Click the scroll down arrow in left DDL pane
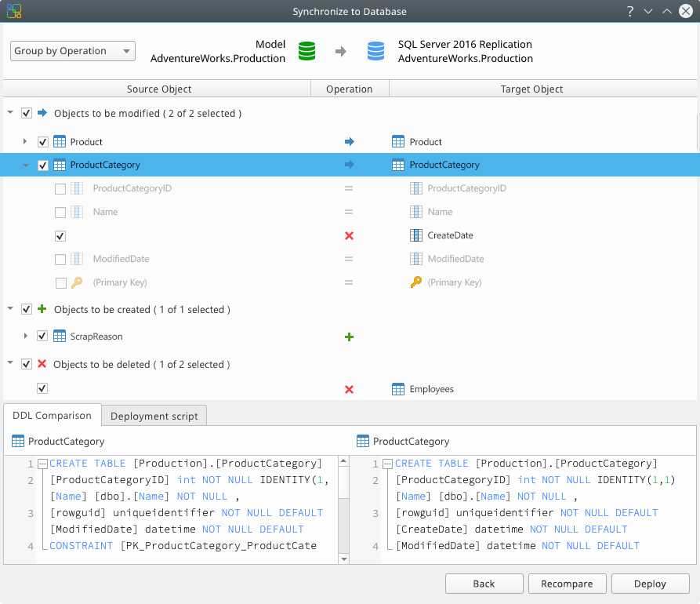 pyautogui.click(x=343, y=559)
